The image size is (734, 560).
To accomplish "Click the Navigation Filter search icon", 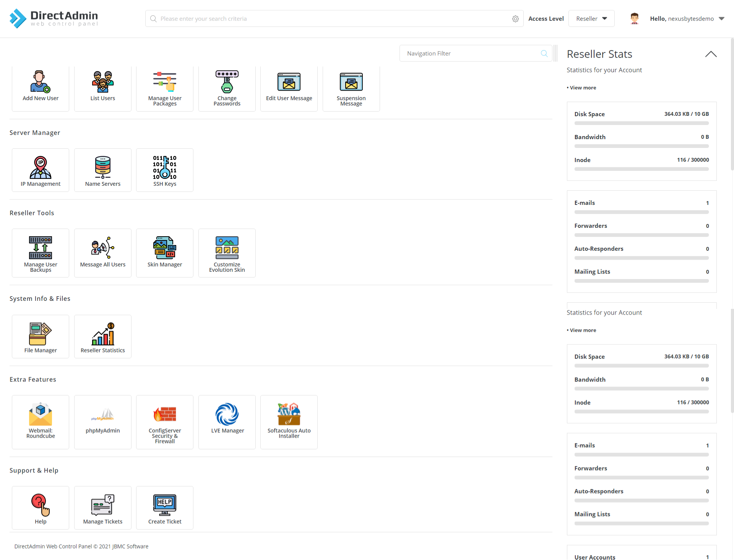I will (x=544, y=54).
